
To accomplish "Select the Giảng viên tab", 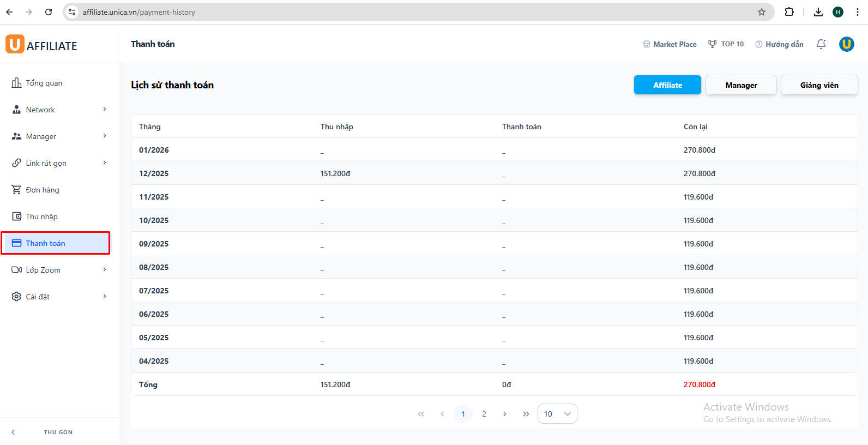I will 818,85.
